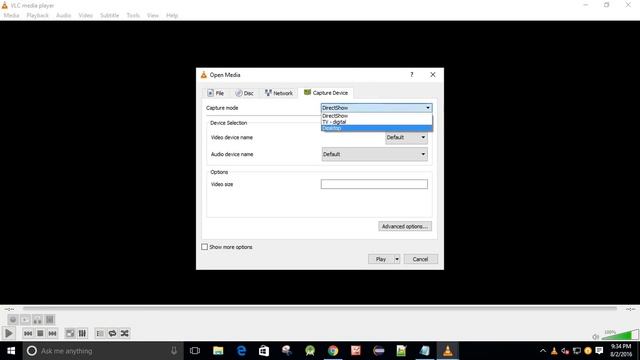Switch to the File tab
This screenshot has height=360, width=640.
click(x=216, y=93)
